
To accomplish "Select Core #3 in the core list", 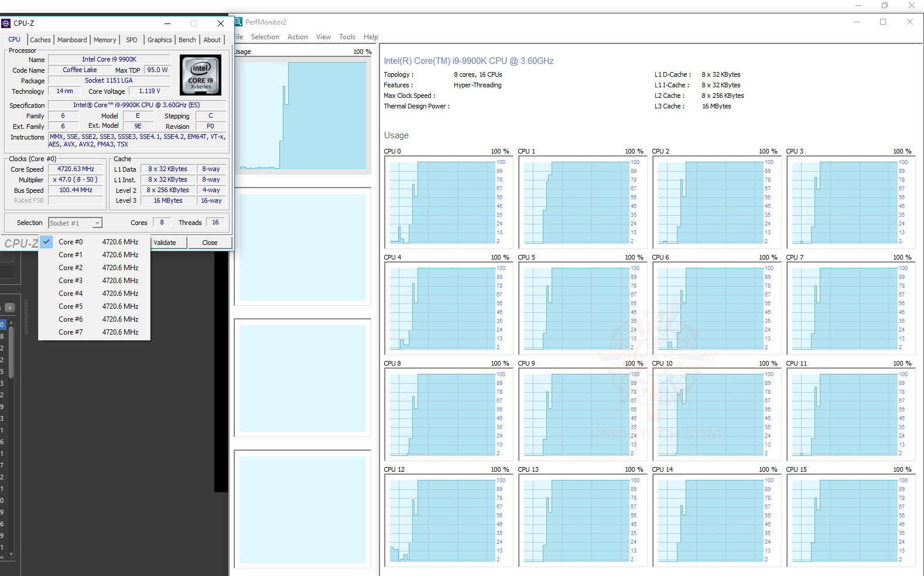I will [x=94, y=281].
